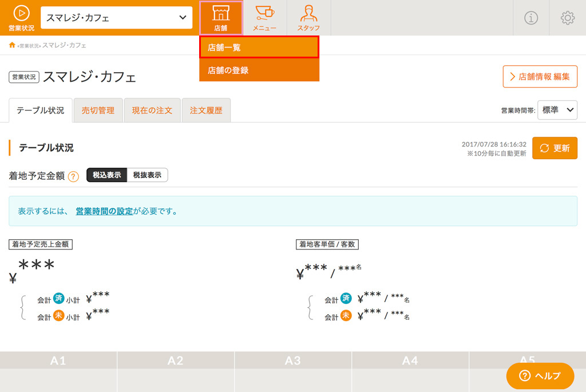Viewport: 586px width, 392px height.
Task: Click the 着地予定金額 question mark icon
Action: (74, 176)
